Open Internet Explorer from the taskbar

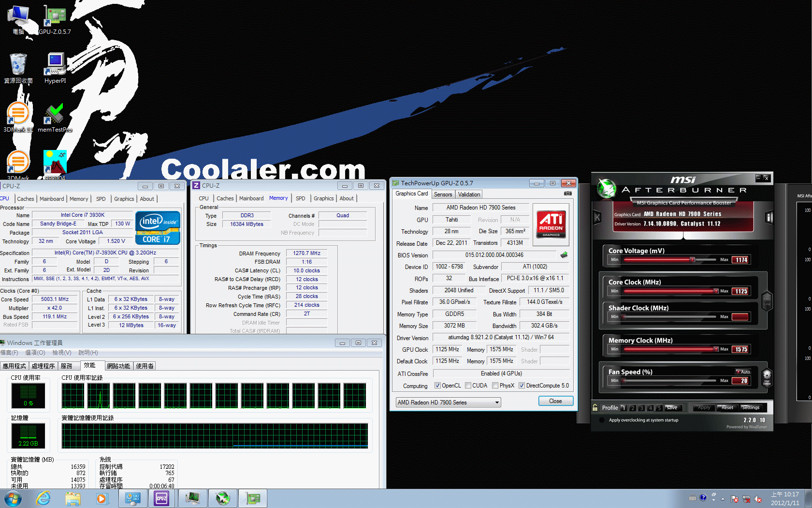click(43, 498)
